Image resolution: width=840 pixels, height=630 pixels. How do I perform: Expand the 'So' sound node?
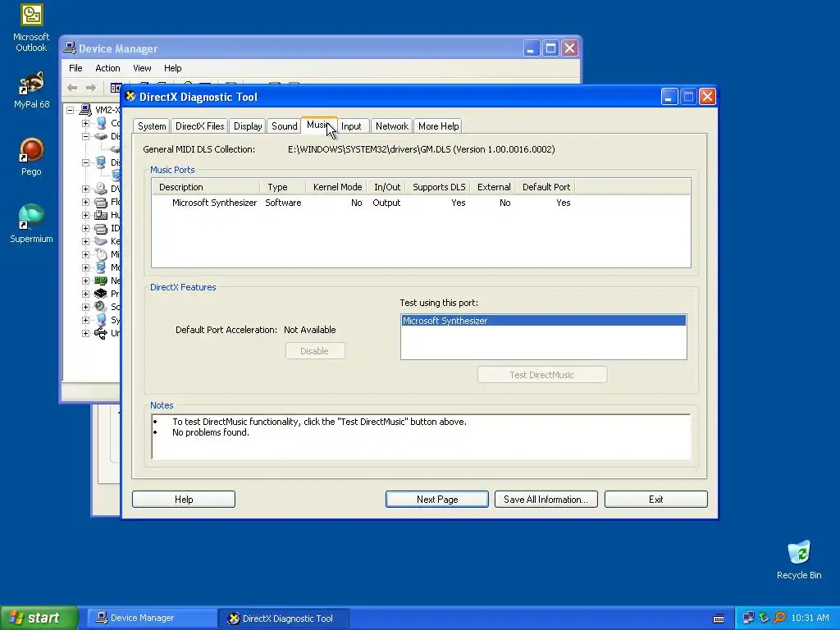coord(85,307)
